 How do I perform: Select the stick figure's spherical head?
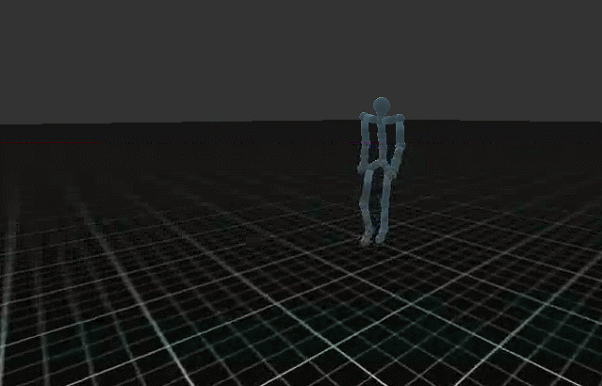tap(381, 105)
